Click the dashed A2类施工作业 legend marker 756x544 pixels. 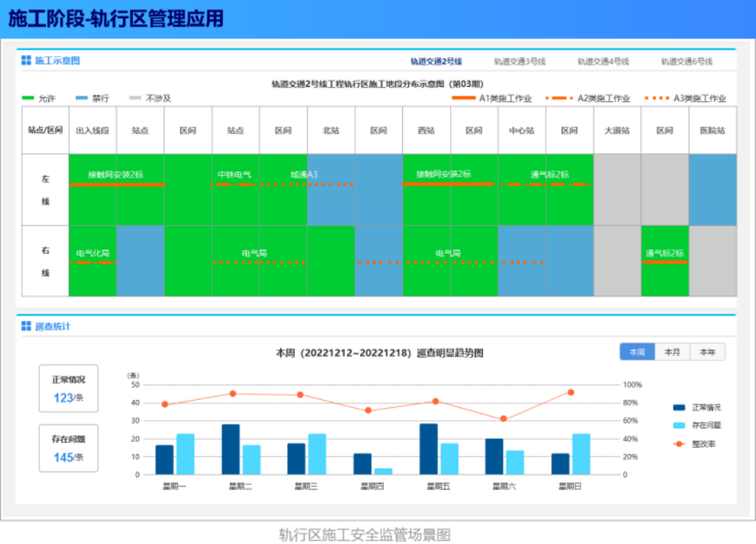pos(559,98)
